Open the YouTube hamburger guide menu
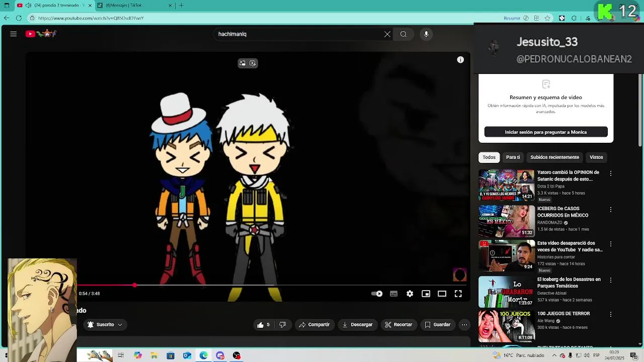 point(14,34)
